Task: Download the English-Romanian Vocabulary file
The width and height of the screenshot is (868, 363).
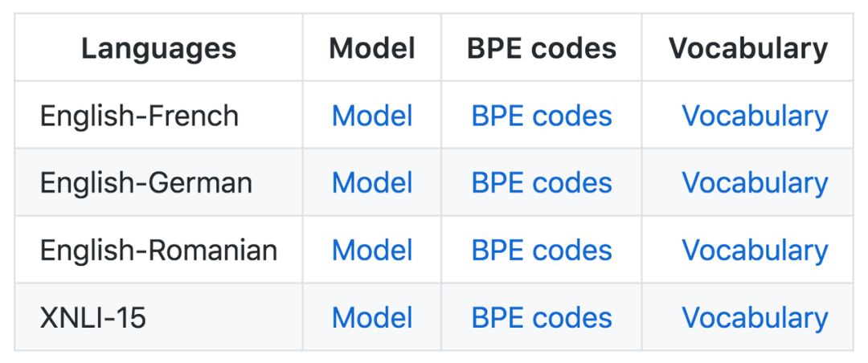Action: (x=755, y=251)
